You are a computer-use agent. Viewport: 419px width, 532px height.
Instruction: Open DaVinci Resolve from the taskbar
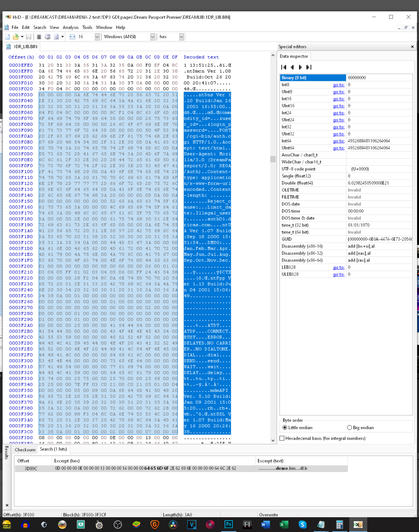[x=173, y=525]
